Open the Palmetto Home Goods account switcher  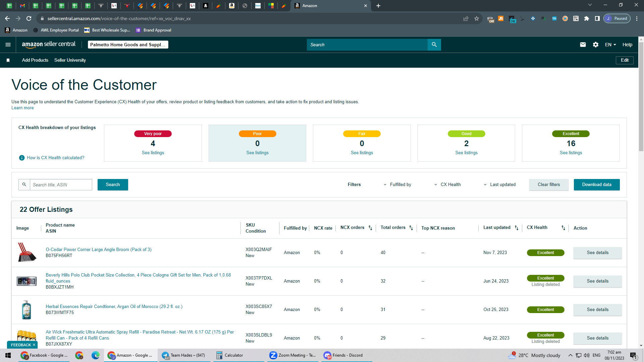click(x=128, y=45)
